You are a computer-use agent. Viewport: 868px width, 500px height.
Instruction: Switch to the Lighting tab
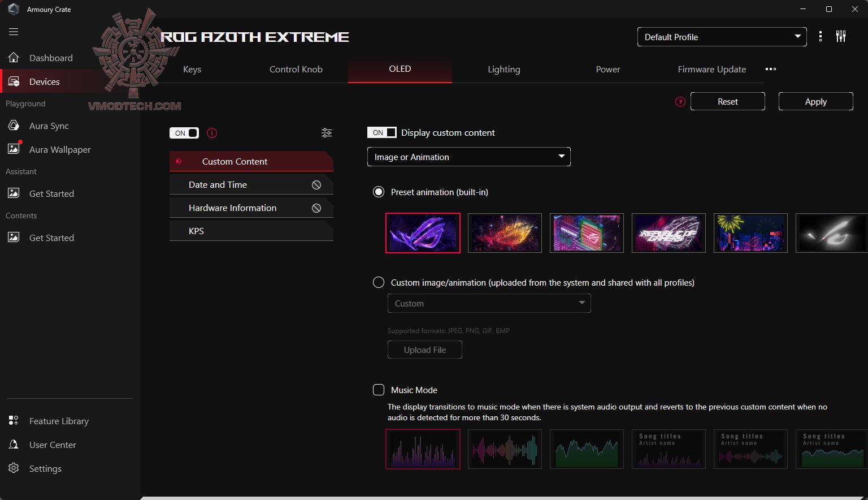pos(504,69)
